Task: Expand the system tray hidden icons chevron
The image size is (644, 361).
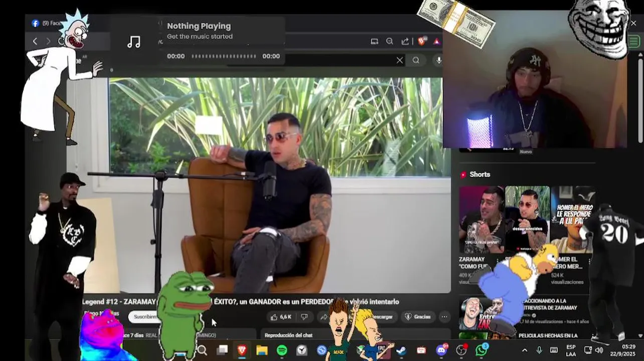Action: click(x=525, y=350)
